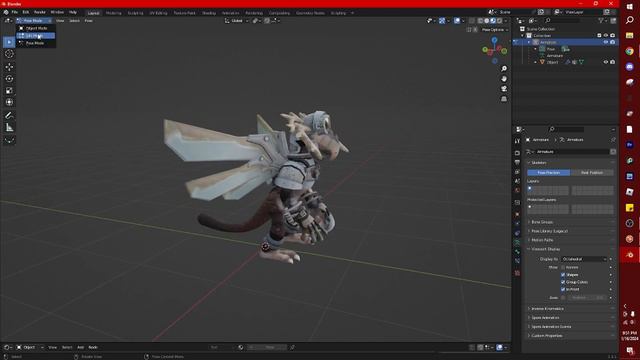Select the Transform tool
The image size is (640, 360).
tap(9, 102)
